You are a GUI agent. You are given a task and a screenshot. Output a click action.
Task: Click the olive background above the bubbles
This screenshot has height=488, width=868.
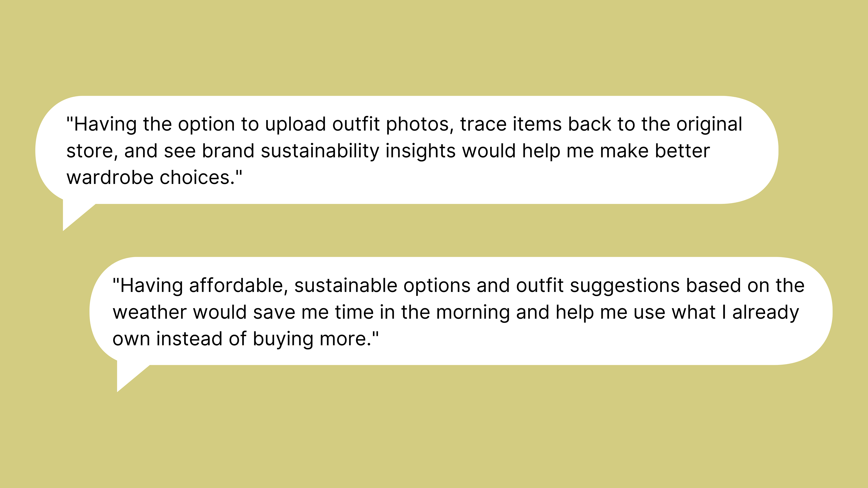434,47
